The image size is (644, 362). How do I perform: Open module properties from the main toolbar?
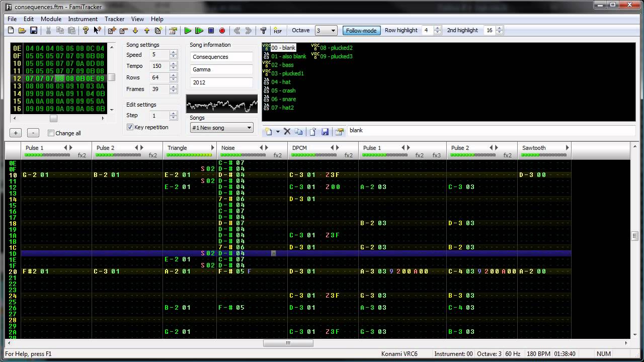click(173, 31)
